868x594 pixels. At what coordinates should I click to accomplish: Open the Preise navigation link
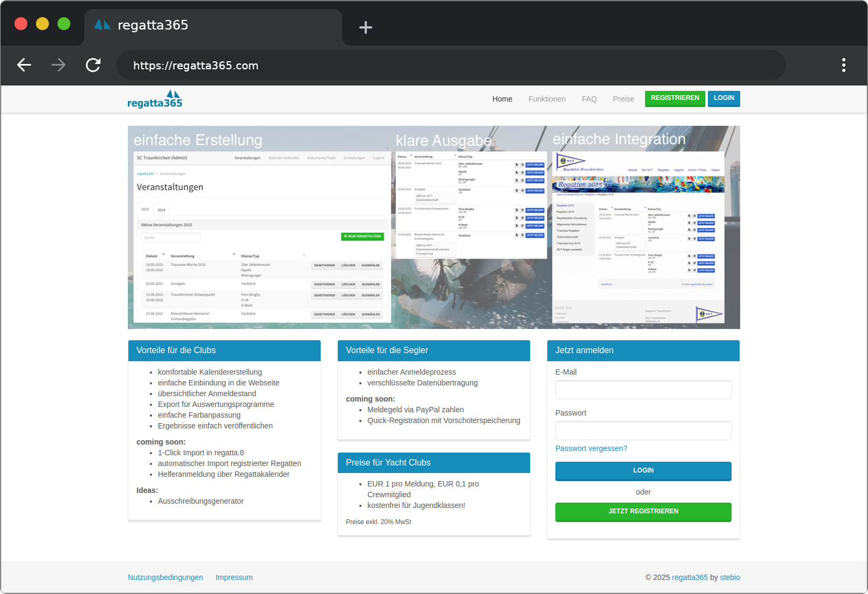[623, 99]
